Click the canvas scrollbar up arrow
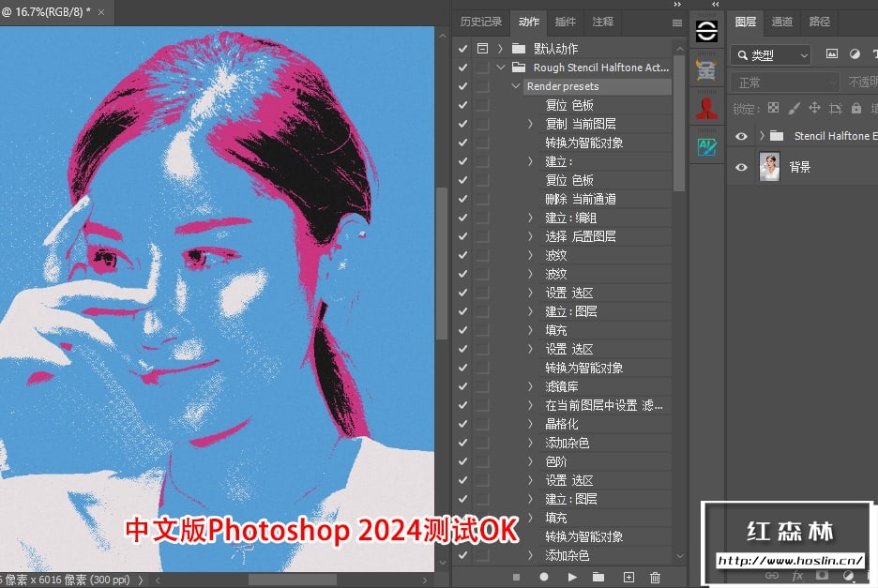The height and width of the screenshot is (588, 878). pos(443,36)
